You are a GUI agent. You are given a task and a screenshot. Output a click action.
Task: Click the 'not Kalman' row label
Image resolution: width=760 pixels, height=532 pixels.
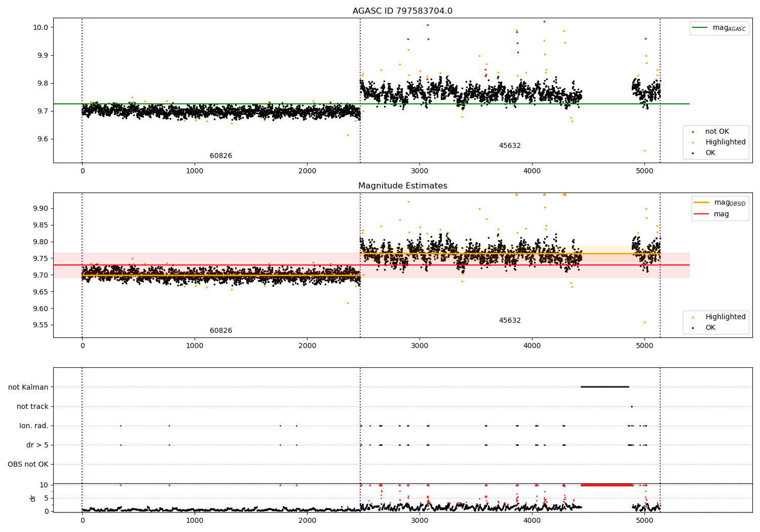point(28,388)
